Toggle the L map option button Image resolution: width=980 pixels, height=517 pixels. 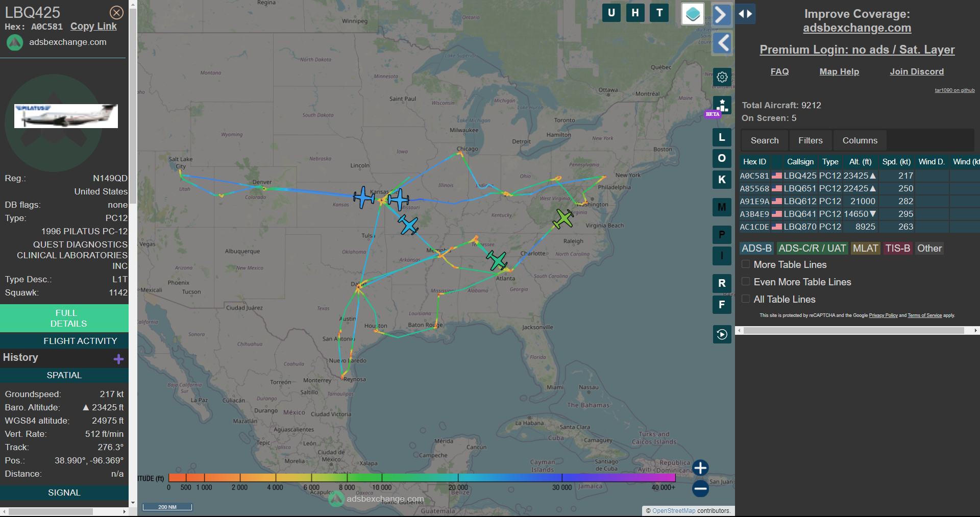(722, 137)
